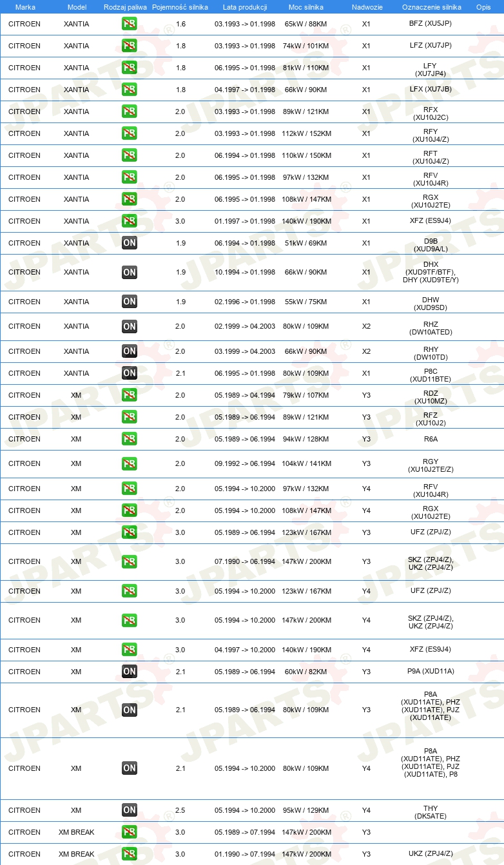
Task: Click the PB fuel icon in the XM R6A row
Action: tap(130, 439)
